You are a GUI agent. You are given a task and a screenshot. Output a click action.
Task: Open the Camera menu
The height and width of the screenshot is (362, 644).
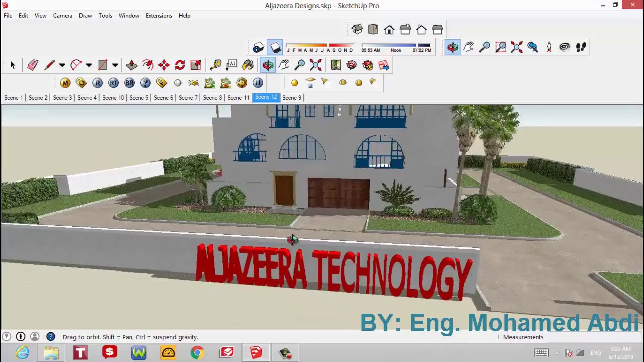(x=63, y=16)
